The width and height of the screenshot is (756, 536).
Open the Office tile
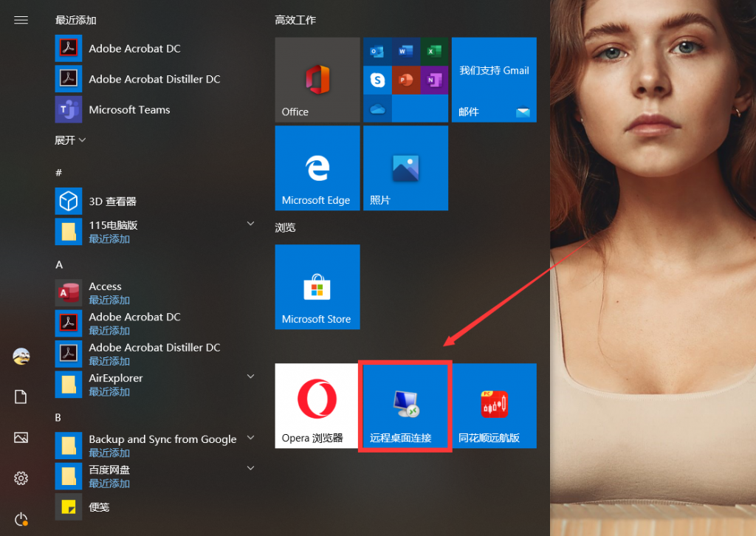click(x=317, y=80)
